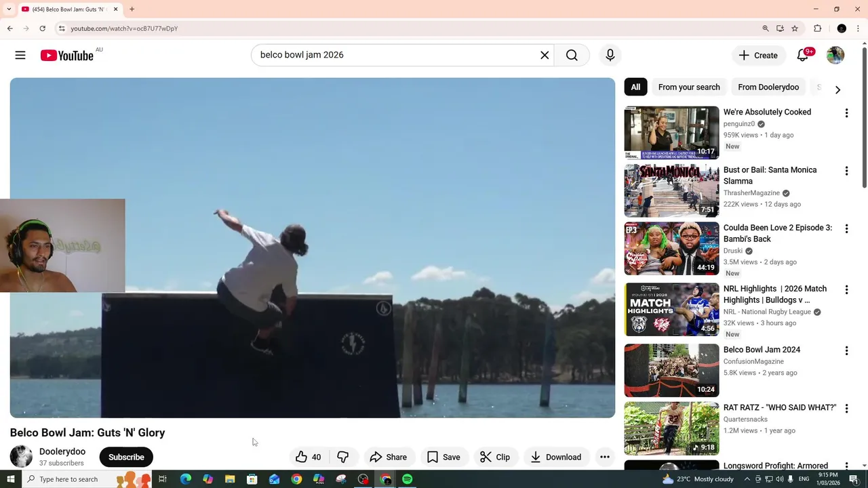Screen dimensions: 868x488
Task: Open more actions ellipsis under the video
Action: [x=605, y=457]
